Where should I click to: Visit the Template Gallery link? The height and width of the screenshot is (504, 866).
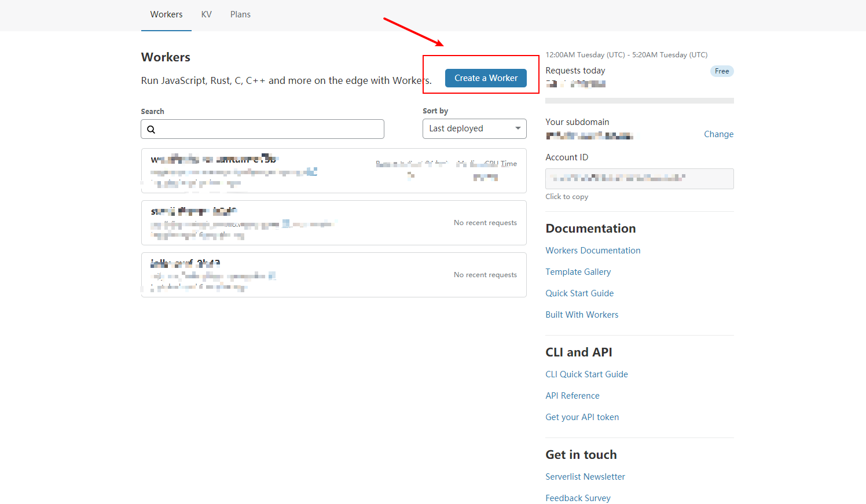click(578, 272)
